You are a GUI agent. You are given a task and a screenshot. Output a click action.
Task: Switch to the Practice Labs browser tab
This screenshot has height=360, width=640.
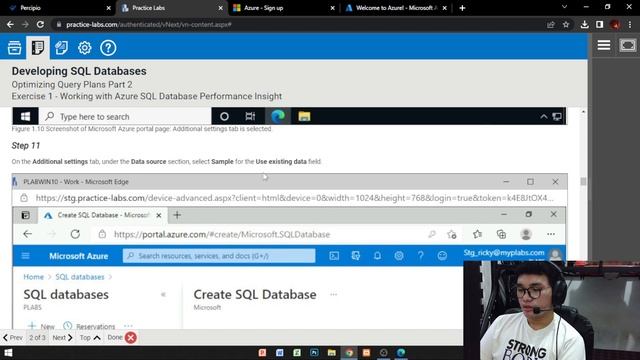(171, 8)
